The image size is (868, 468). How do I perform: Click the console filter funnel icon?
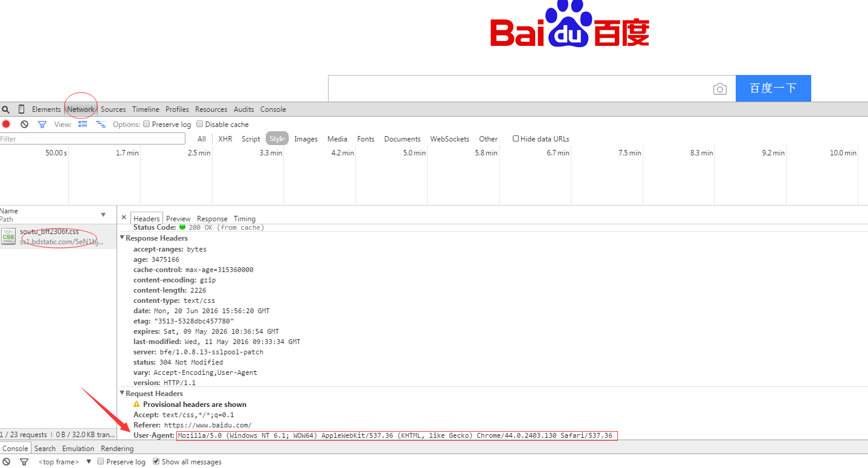pos(24,462)
